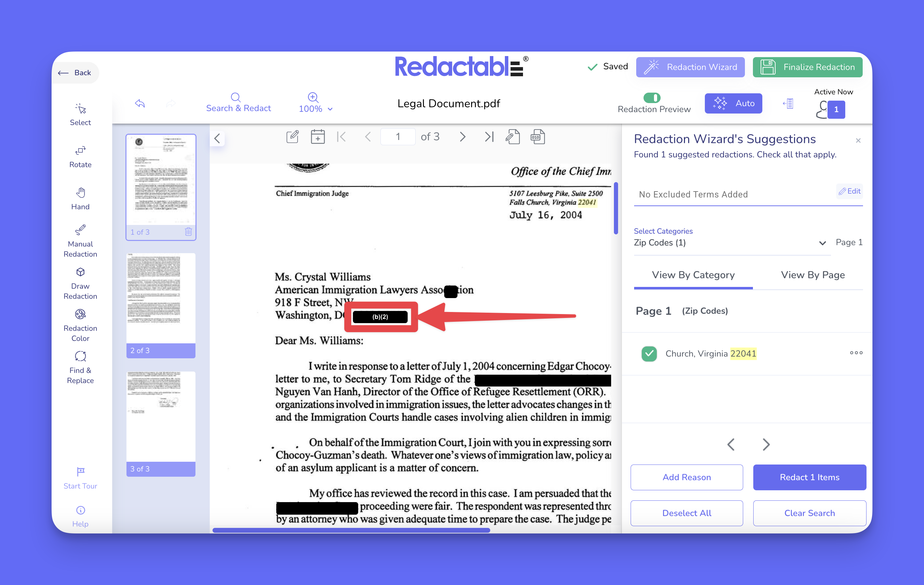Click the Redact 1 Items button
The height and width of the screenshot is (585, 924).
pos(809,477)
